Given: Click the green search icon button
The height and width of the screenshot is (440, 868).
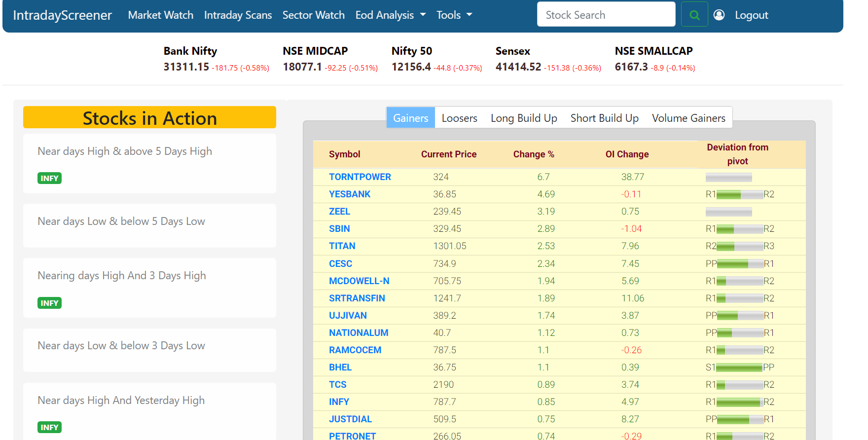Looking at the screenshot, I should click(694, 15).
